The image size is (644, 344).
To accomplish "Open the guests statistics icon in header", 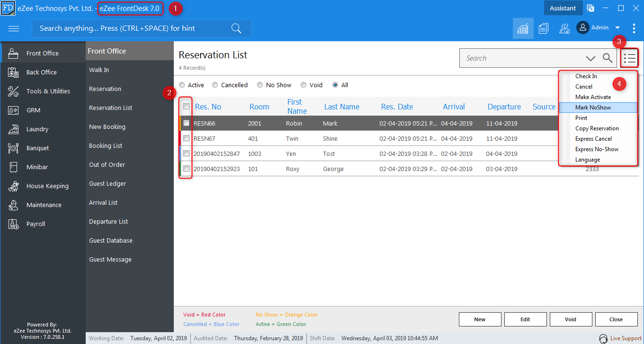I will coord(564,28).
